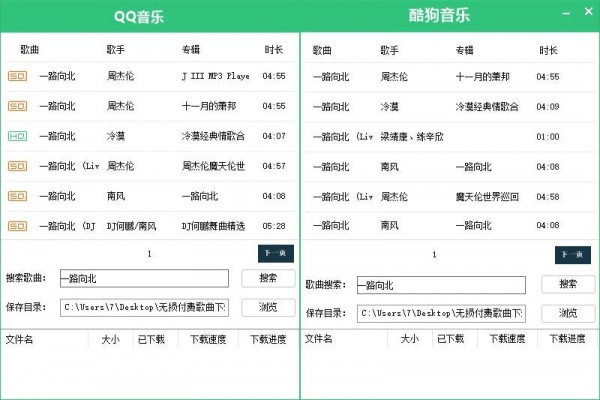600x400 pixels.
Task: Click 歌曲 column header in 酷狗音乐 list
Action: click(x=322, y=50)
